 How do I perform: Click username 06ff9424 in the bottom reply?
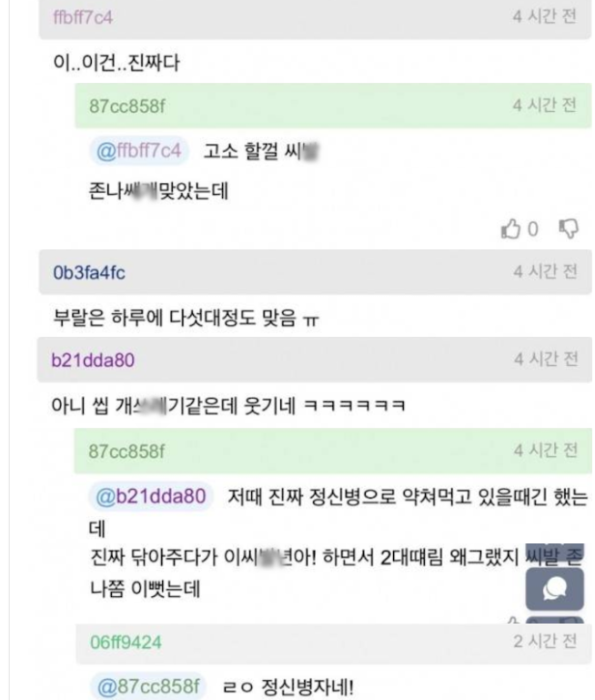click(126, 643)
